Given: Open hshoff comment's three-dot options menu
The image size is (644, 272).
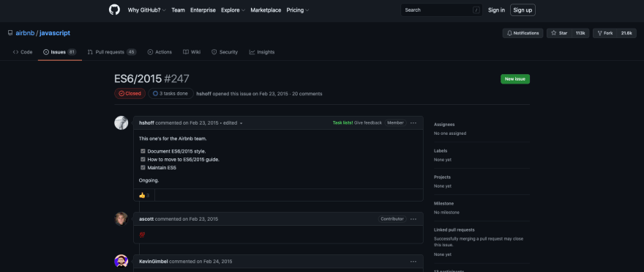Looking at the screenshot, I should (x=413, y=123).
